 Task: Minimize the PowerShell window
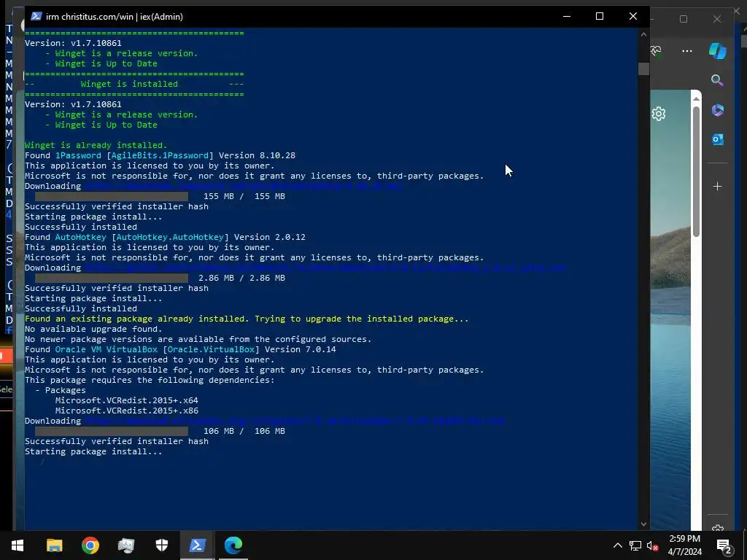tap(566, 16)
